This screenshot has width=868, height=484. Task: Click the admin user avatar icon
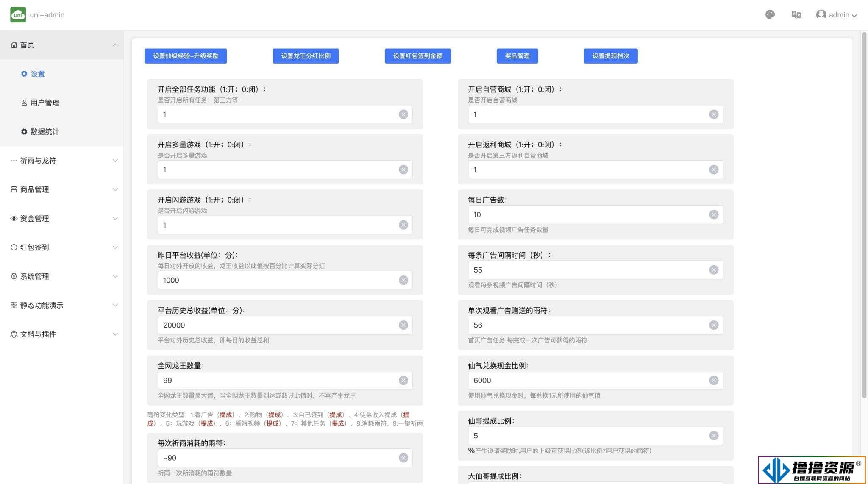pos(821,15)
